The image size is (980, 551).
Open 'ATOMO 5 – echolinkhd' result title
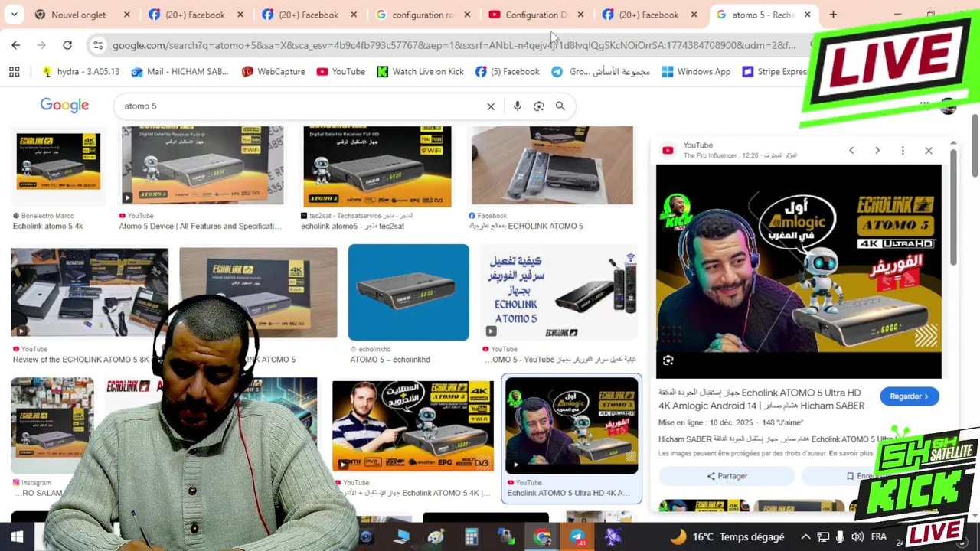(390, 360)
